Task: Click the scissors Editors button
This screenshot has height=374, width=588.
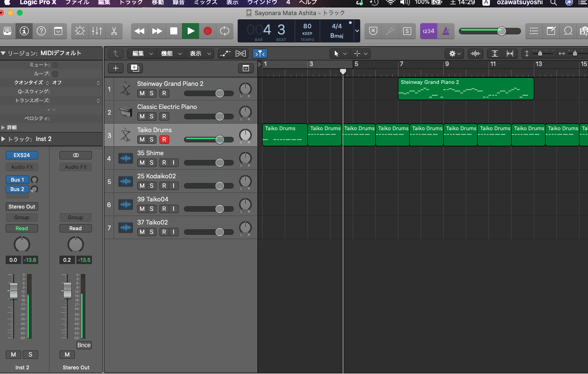Action: (114, 31)
